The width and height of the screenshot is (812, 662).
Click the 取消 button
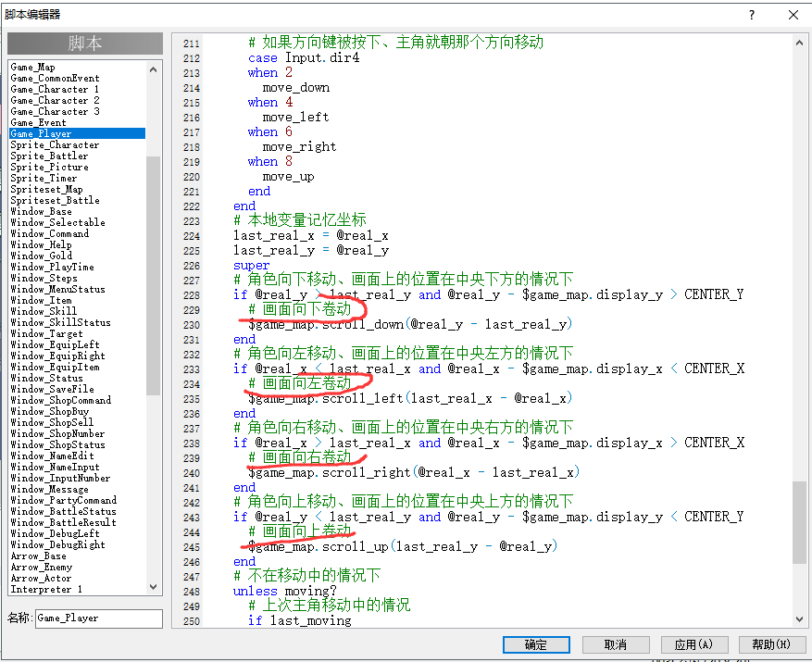pyautogui.click(x=616, y=645)
